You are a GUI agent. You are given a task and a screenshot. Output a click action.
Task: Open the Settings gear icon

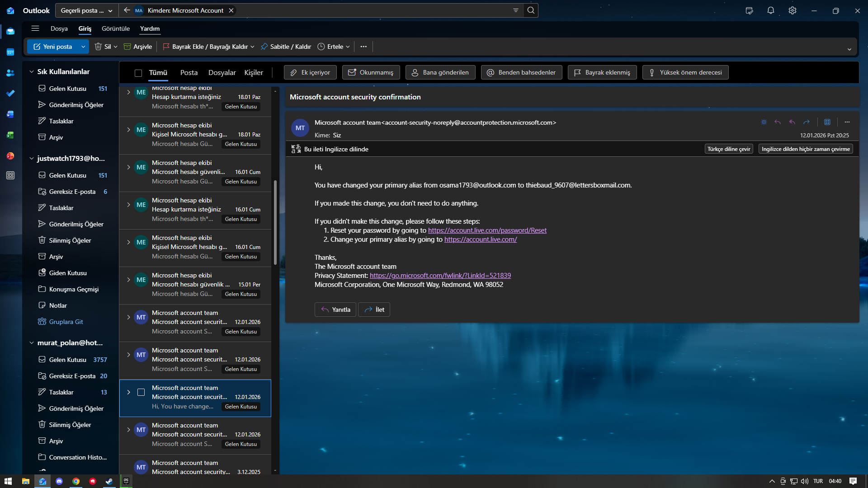tap(793, 10)
